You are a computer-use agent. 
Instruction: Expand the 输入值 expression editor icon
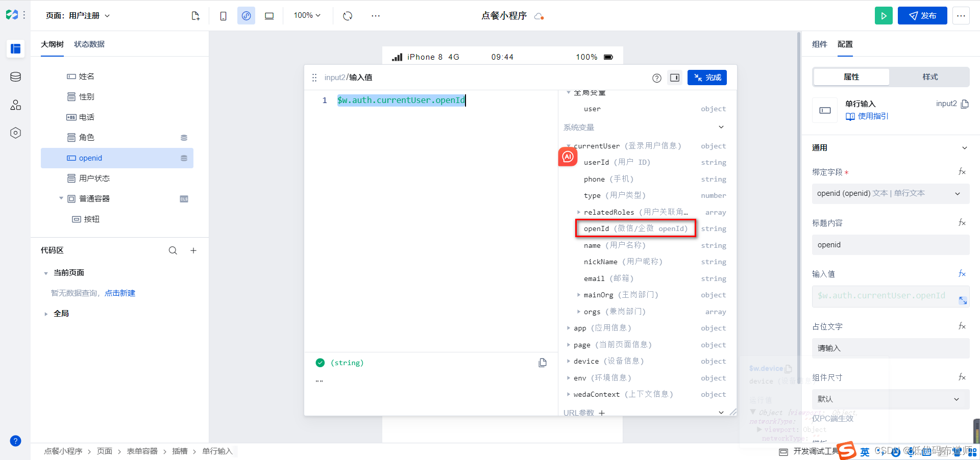[963, 301]
